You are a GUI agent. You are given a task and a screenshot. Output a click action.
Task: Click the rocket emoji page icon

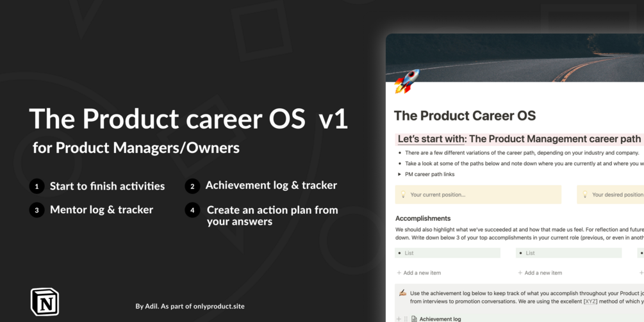tap(406, 81)
